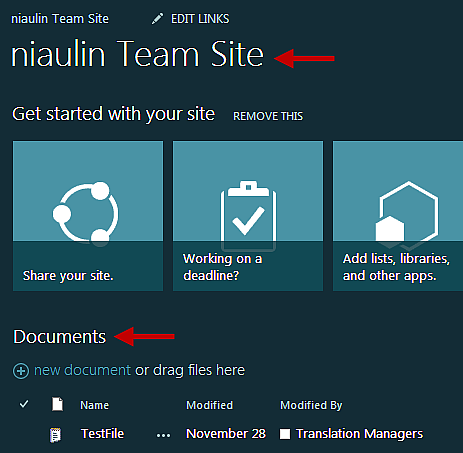Click the clipboard checkmark deadline icon
The image size is (463, 453).
[x=248, y=216]
